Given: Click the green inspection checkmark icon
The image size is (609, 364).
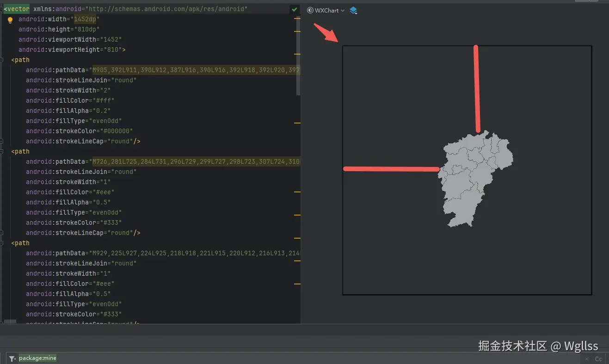Looking at the screenshot, I should (295, 9).
